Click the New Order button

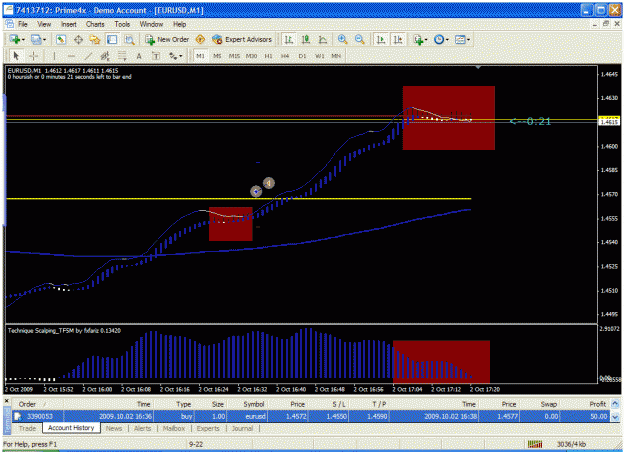(x=167, y=39)
